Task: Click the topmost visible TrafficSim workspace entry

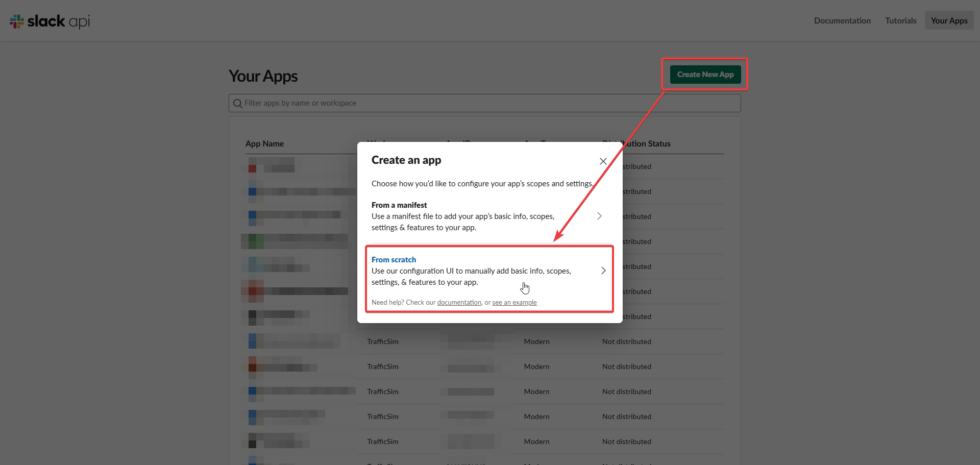Action: [x=383, y=341]
